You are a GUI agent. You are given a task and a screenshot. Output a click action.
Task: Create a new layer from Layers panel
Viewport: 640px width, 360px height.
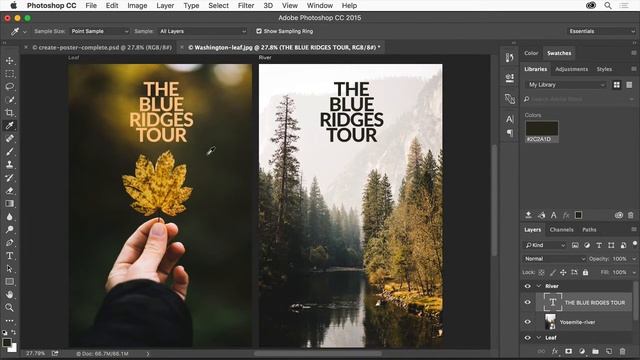[x=609, y=351]
